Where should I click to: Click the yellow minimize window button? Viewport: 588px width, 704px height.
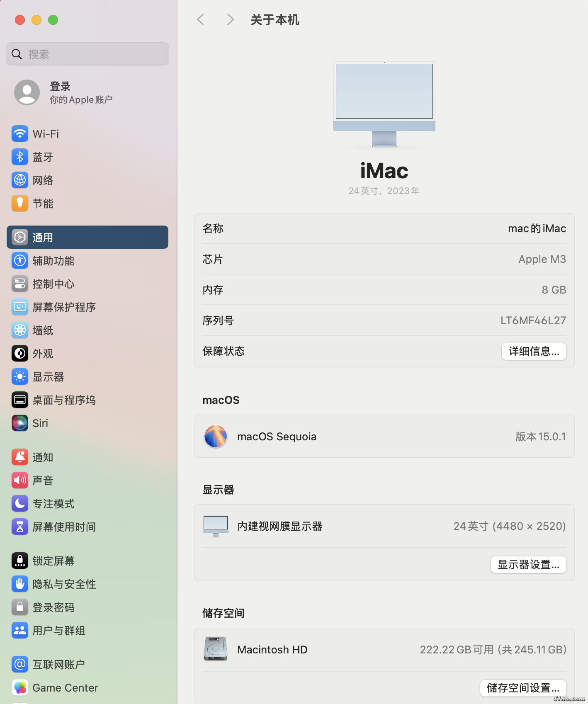click(36, 20)
